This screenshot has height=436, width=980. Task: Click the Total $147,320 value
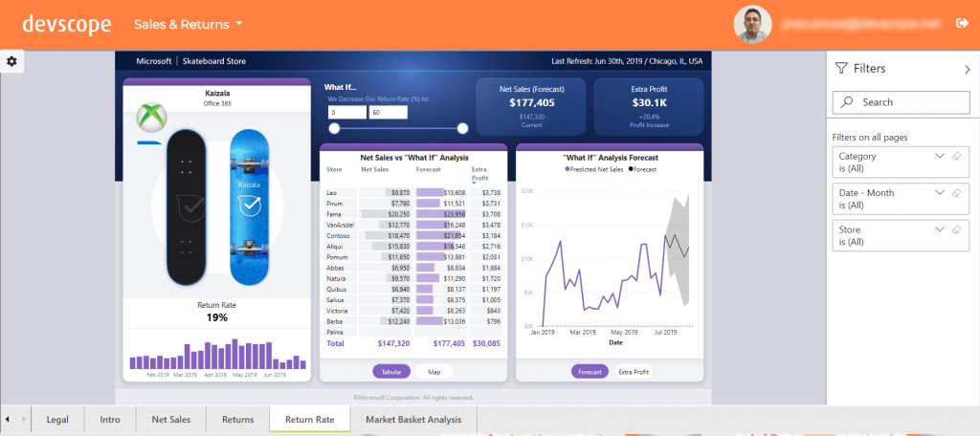[393, 343]
